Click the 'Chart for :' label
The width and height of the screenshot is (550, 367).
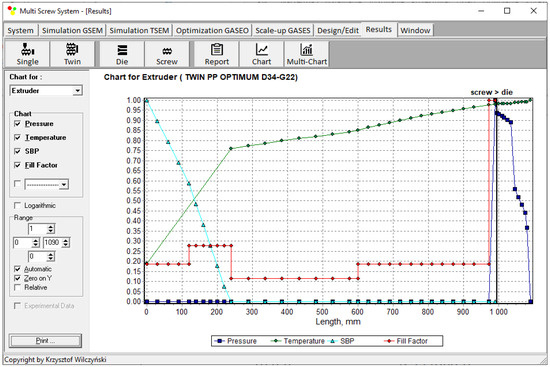[x=26, y=77]
